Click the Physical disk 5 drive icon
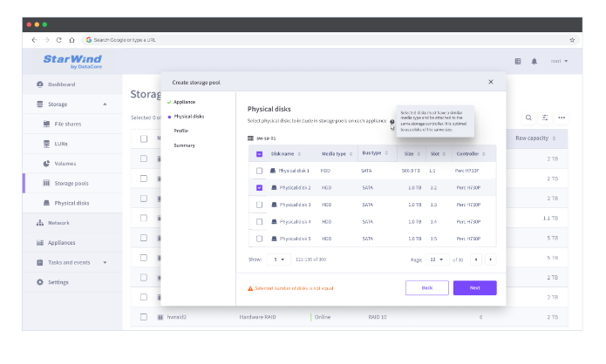This screenshot has height=364, width=606. click(x=274, y=239)
